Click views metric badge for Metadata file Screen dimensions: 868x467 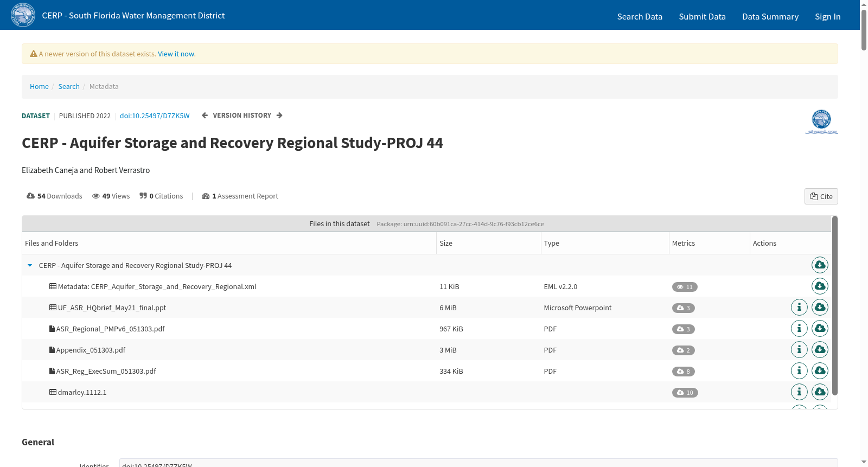click(x=685, y=287)
